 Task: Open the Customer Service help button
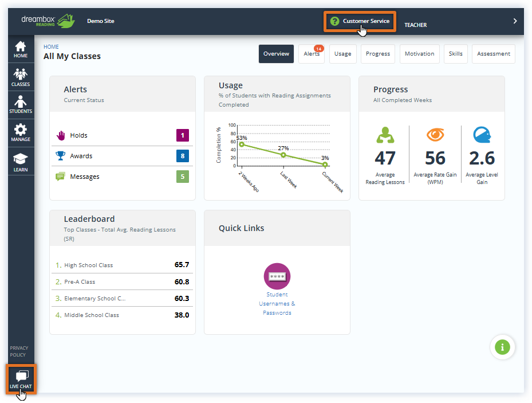pos(360,21)
